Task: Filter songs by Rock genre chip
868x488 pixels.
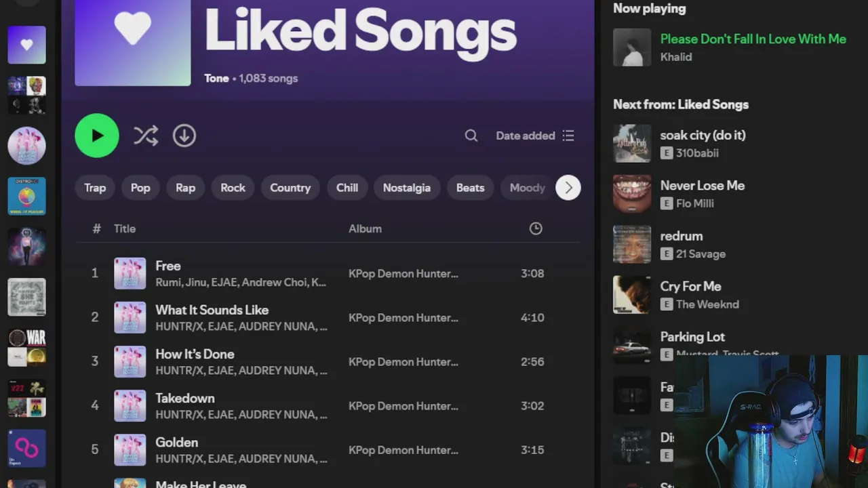Action: click(x=233, y=188)
